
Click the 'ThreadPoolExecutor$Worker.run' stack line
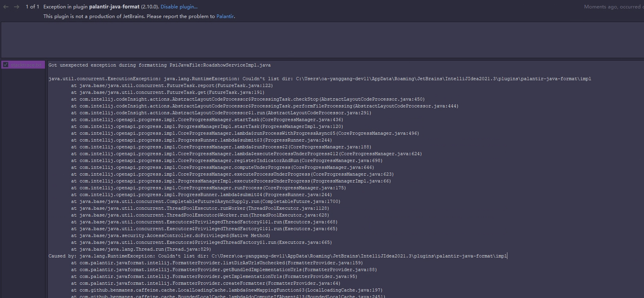pos(200,215)
